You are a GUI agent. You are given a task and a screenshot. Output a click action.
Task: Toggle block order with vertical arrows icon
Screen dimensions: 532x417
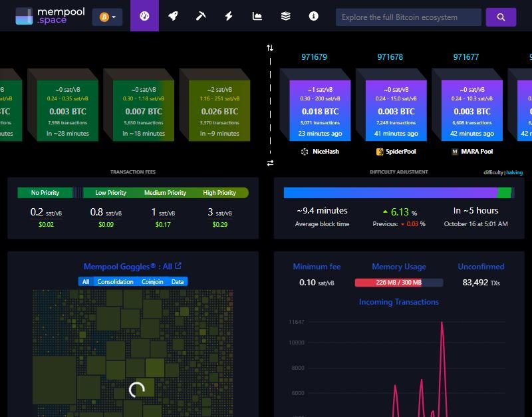click(270, 48)
